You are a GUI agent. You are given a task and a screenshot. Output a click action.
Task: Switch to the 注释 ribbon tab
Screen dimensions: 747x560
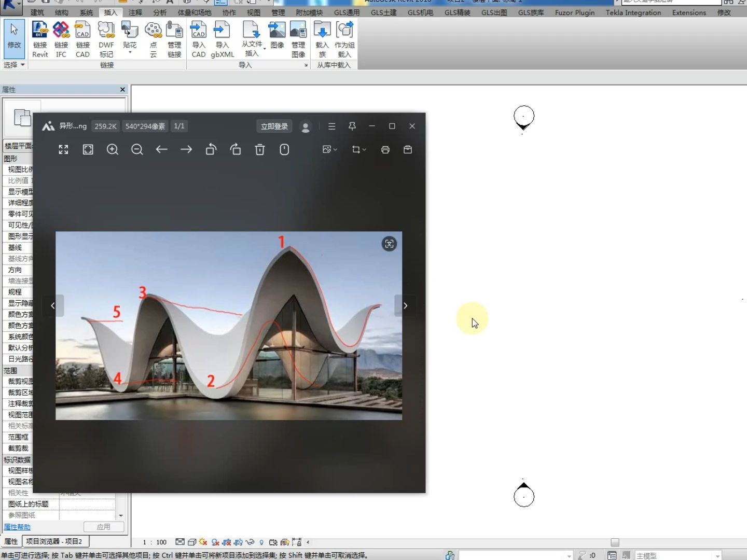click(x=135, y=12)
